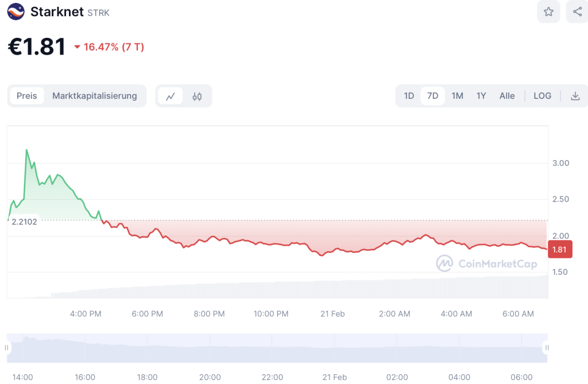
Task: Select the 7D time range
Action: [x=432, y=96]
